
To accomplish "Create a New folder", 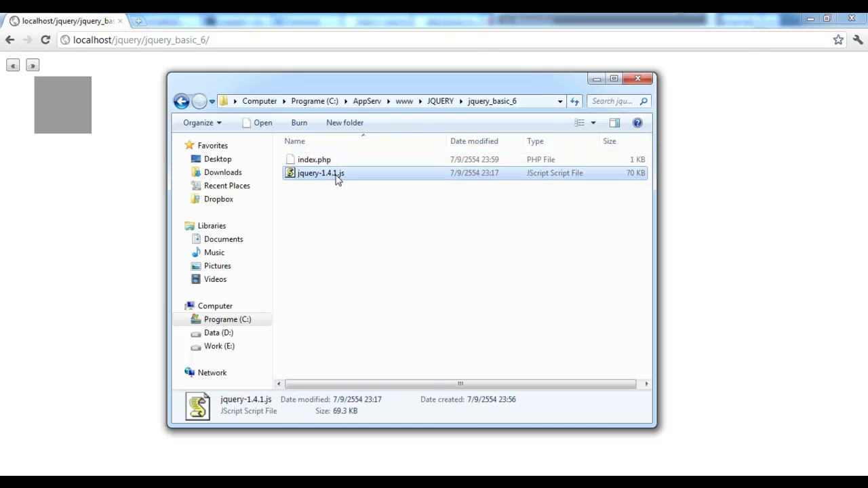I will pyautogui.click(x=344, y=123).
